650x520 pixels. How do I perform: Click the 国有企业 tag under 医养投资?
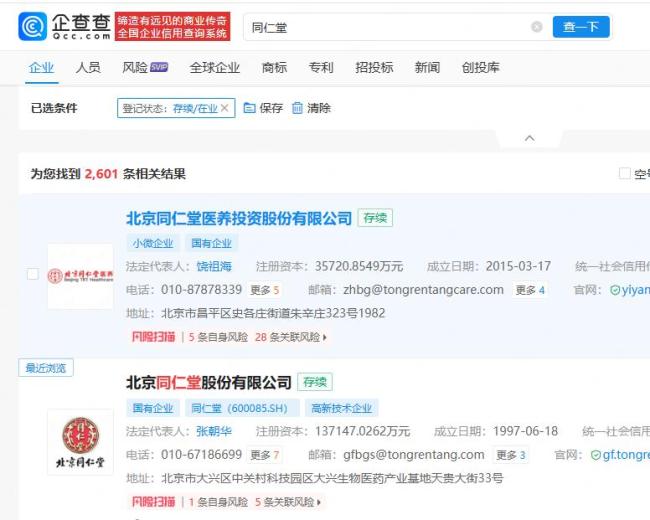tap(211, 243)
